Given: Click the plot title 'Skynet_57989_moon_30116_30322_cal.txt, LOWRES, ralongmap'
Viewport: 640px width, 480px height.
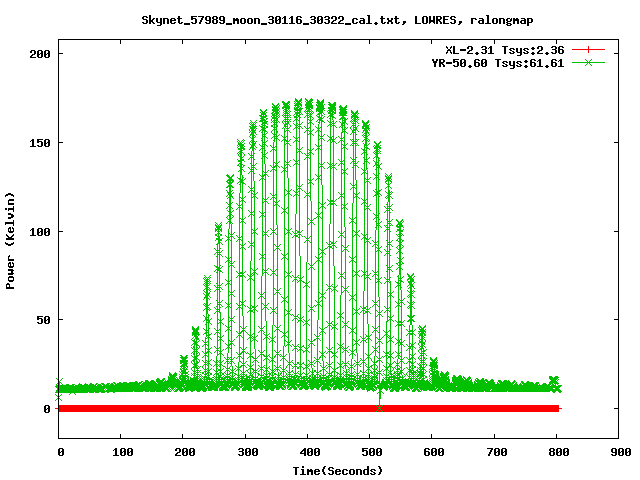Looking at the screenshot, I should tap(337, 20).
